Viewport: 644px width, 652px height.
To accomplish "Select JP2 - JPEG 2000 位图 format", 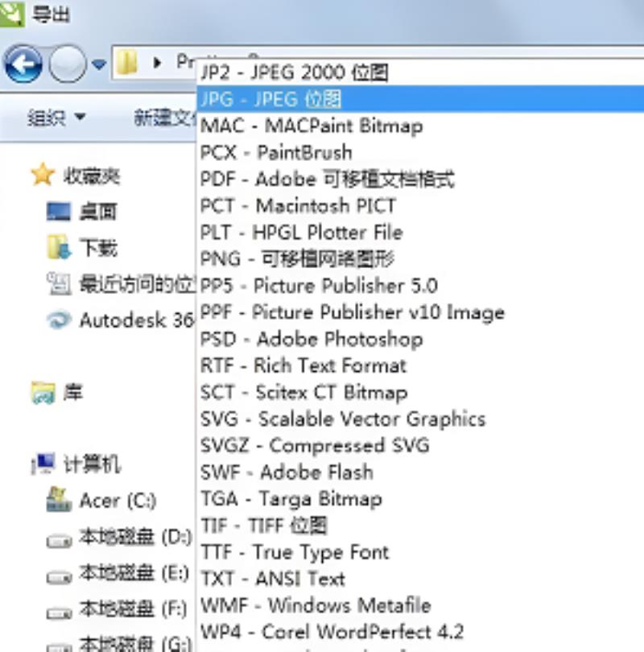I will coord(420,72).
